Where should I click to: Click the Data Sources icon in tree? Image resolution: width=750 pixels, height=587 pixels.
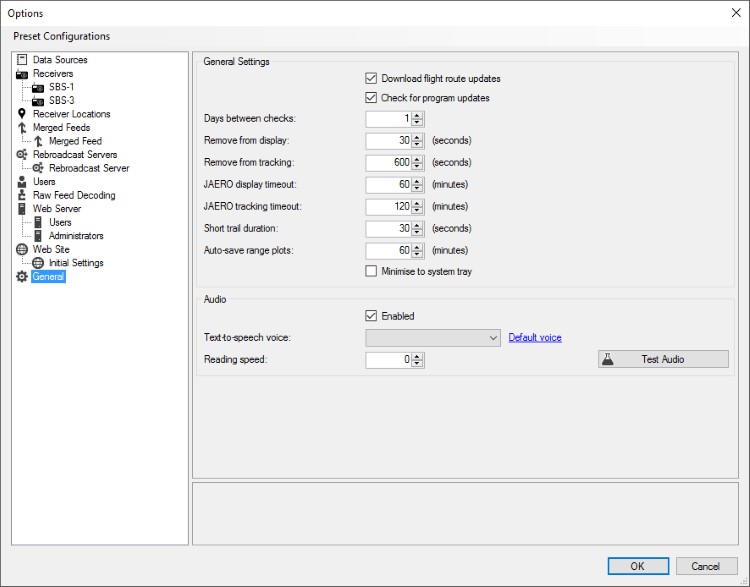[22, 60]
